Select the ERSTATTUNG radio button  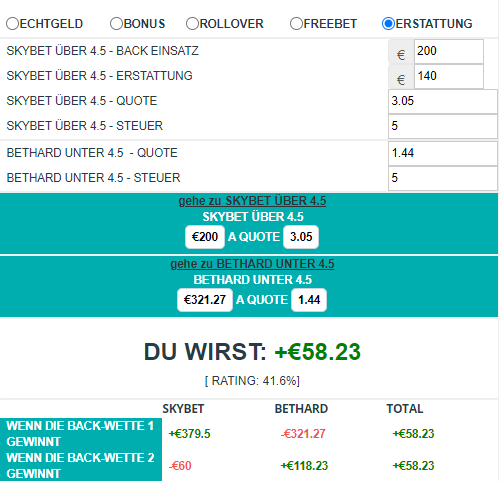click(x=388, y=24)
